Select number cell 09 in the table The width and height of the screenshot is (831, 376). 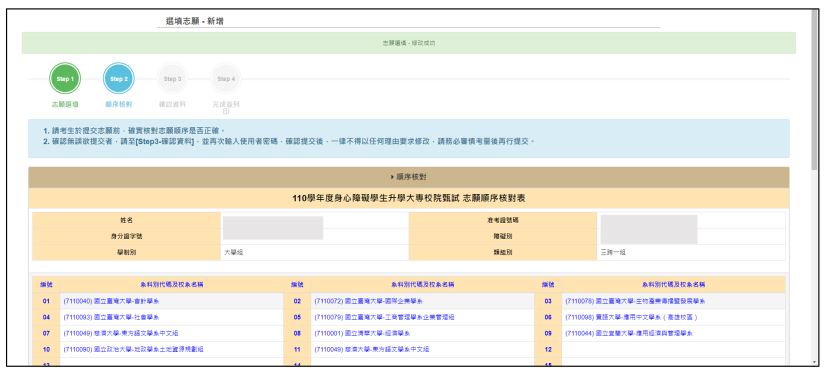(x=549, y=334)
